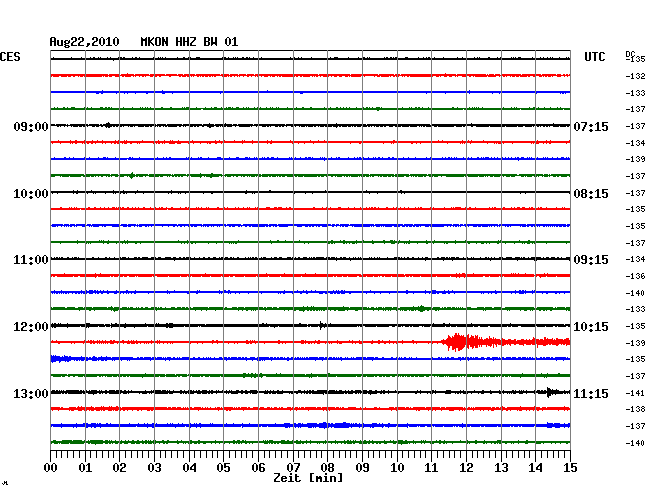
Task: Select the 09:00 local time label
Action: pos(31,126)
